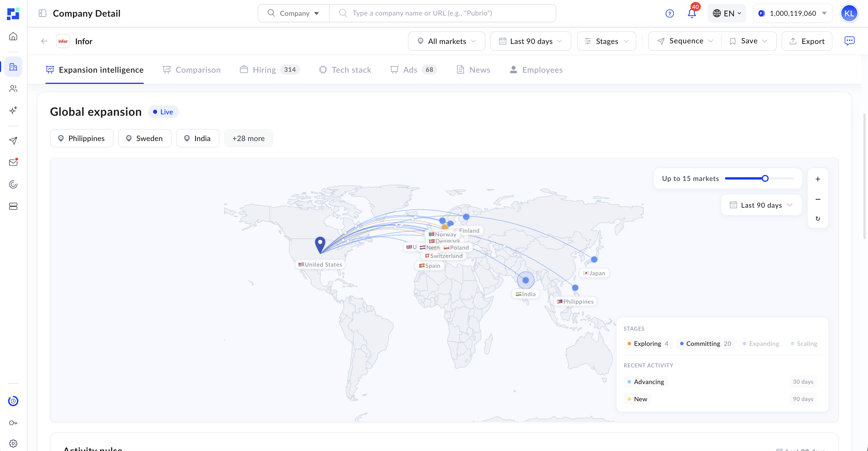868x451 pixels.
Task: Open the Company search type dropdown
Action: (x=294, y=13)
